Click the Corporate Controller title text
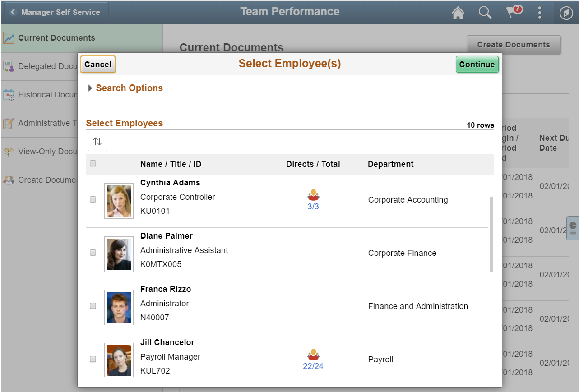579x392 pixels. click(x=178, y=197)
